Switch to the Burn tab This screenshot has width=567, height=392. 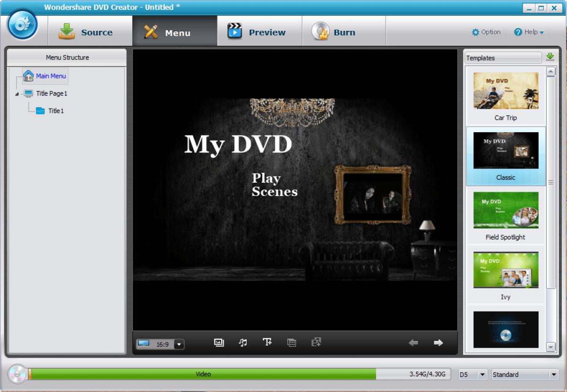click(344, 31)
